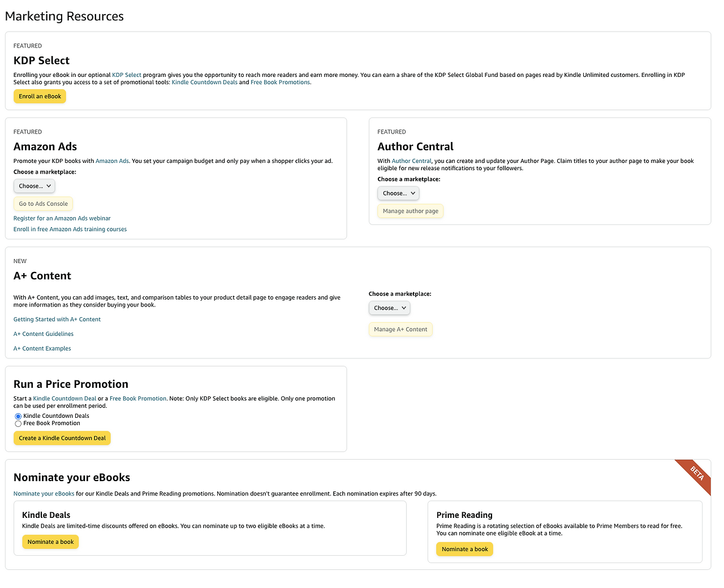The height and width of the screenshot is (588, 724).
Task: Click the Enroll an eBook button
Action: tap(40, 97)
